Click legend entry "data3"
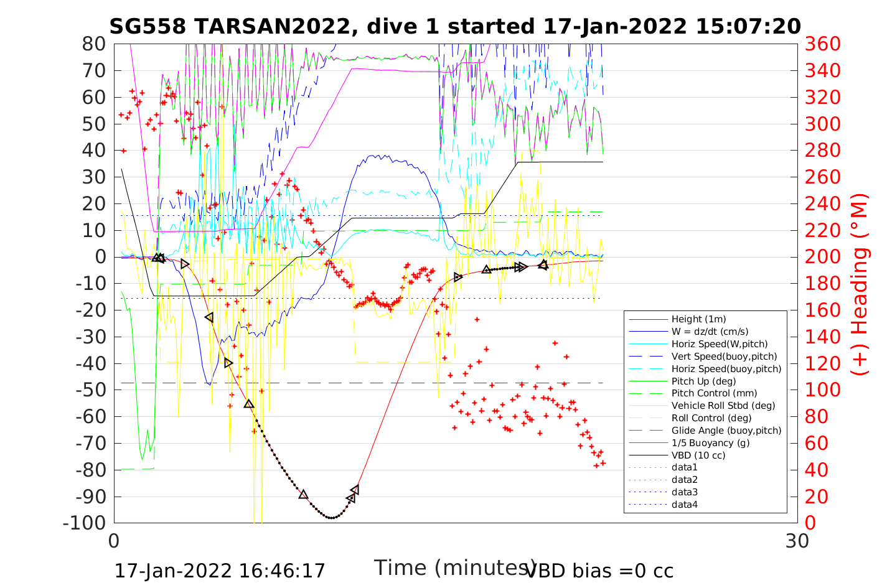 click(x=685, y=492)
